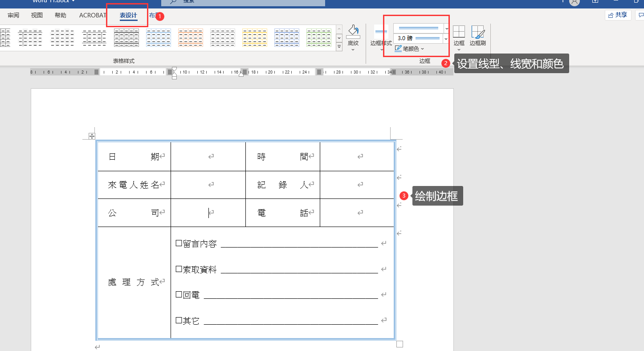The width and height of the screenshot is (644, 351).
Task: Click the empty cell right of 時間
Action: [x=357, y=157]
